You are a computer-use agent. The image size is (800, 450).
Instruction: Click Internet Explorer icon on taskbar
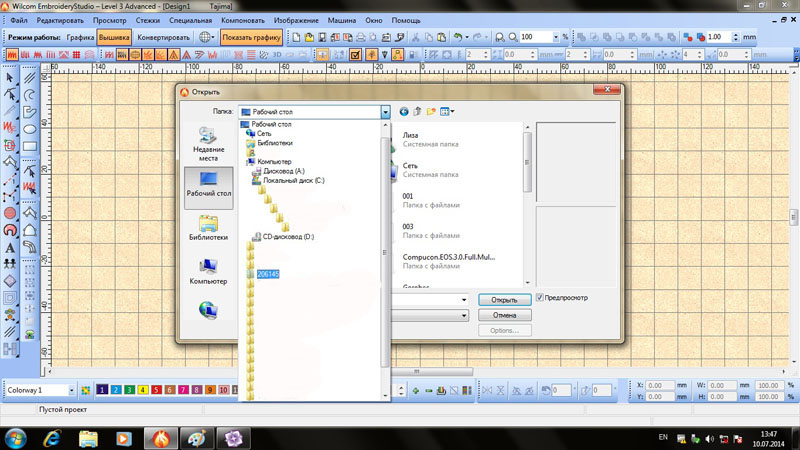(53, 437)
